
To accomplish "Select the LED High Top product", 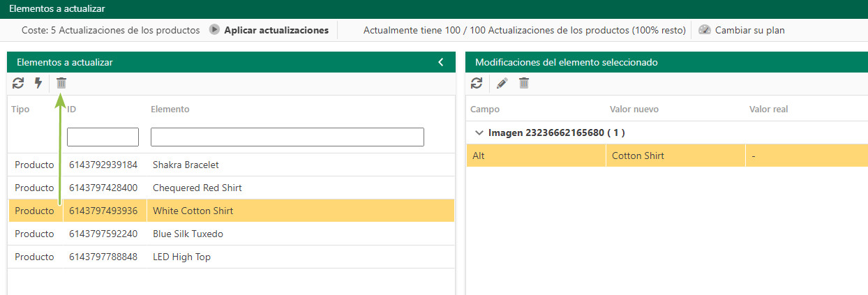I will tap(231, 257).
